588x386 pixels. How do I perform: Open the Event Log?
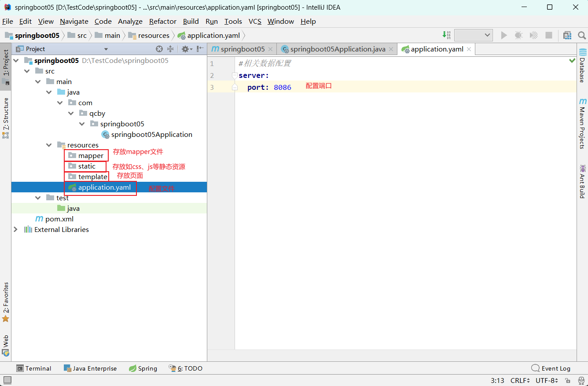[x=551, y=368]
